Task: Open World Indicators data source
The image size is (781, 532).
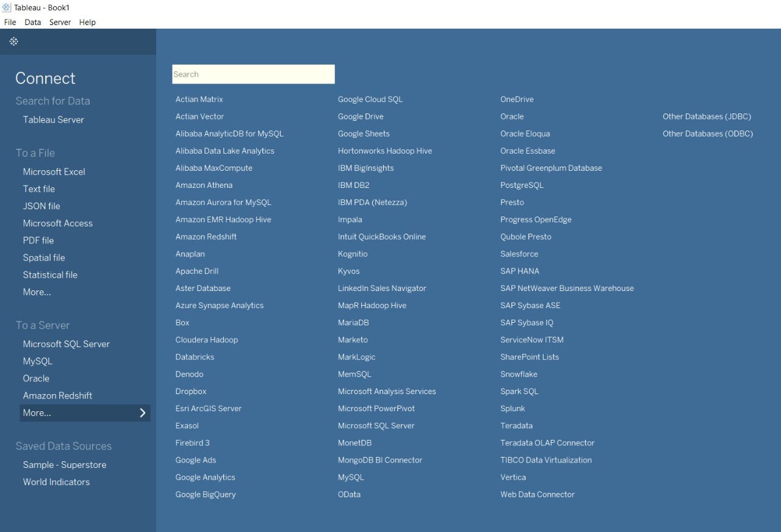Action: point(56,482)
